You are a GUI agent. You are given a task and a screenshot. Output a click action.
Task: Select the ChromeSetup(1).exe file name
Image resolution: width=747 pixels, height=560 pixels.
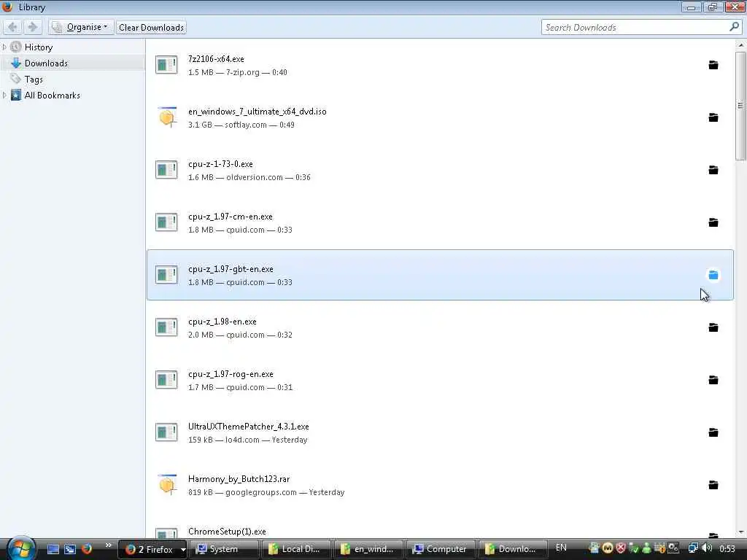click(227, 532)
